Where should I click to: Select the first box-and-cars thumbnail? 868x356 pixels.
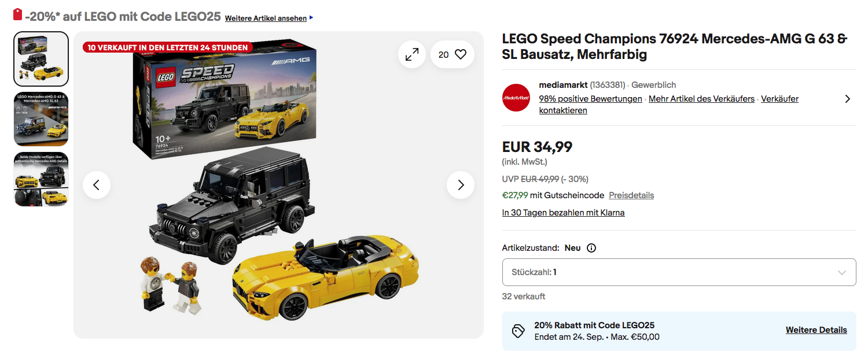click(41, 59)
